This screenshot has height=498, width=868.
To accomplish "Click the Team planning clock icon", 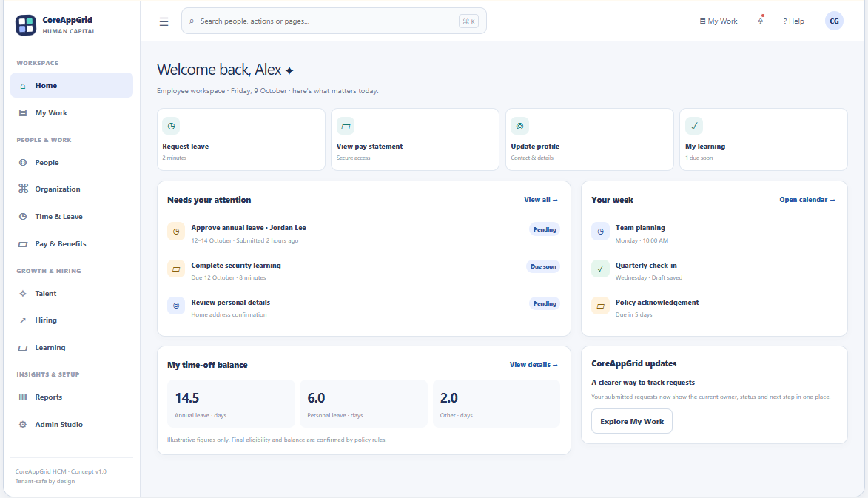I will [600, 232].
